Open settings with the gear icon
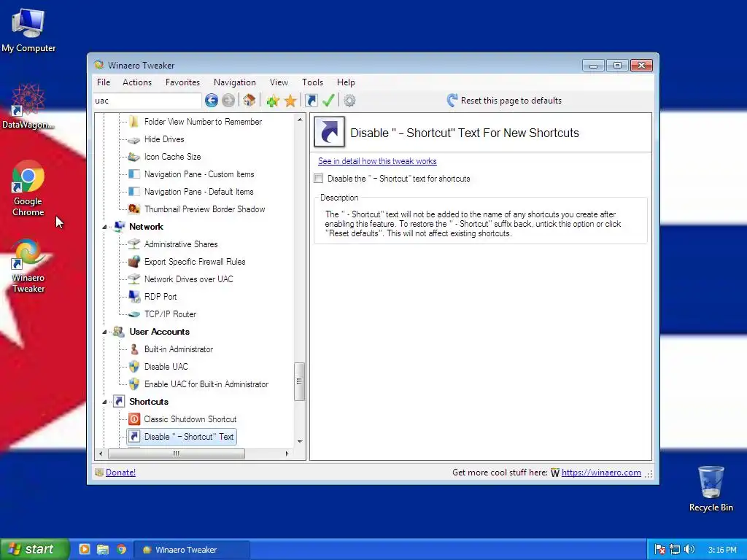 [x=349, y=101]
